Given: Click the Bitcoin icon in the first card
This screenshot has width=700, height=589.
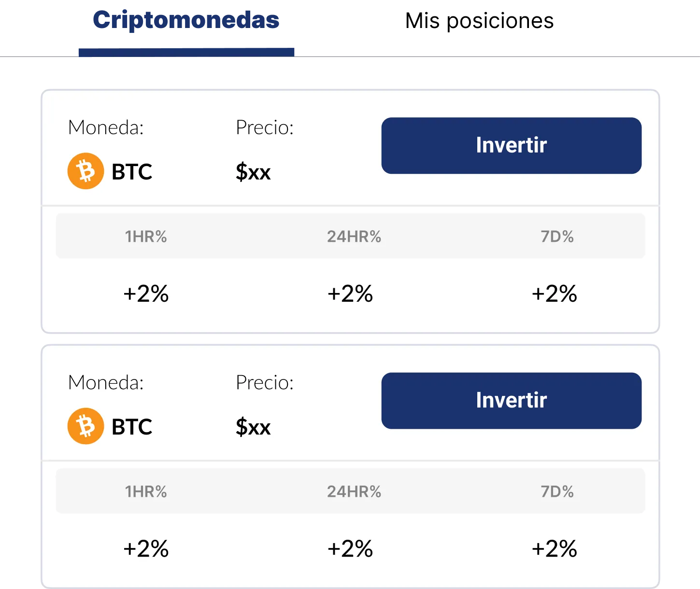Looking at the screenshot, I should coord(86,171).
